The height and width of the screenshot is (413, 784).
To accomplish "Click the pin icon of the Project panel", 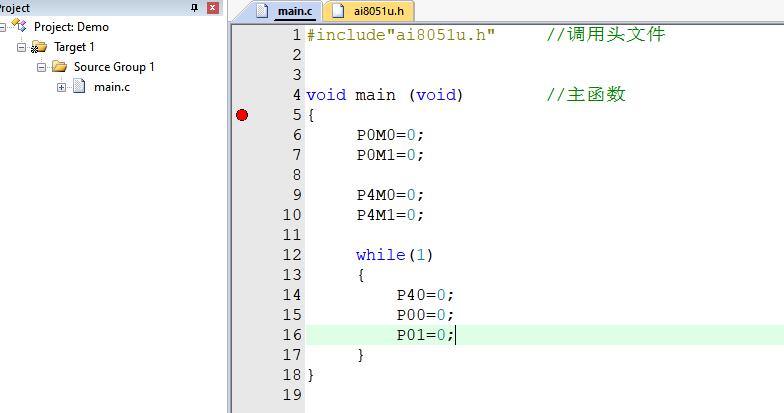I will coord(194,8).
